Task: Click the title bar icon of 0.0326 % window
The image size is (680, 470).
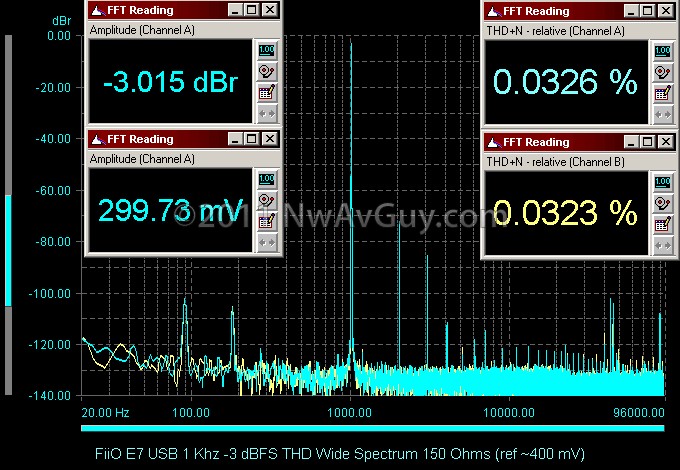Action: (494, 11)
